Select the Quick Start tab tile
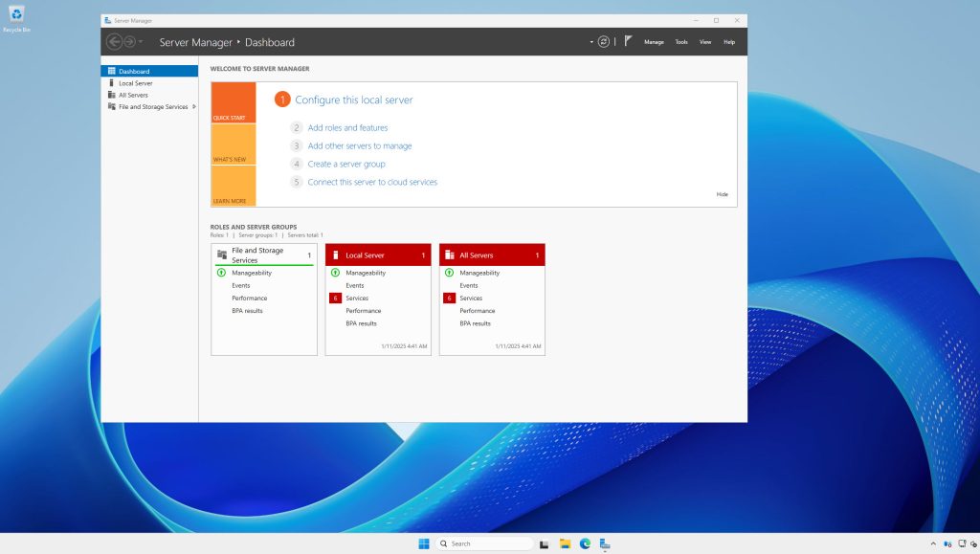Viewport: 980px width, 554px height. click(x=234, y=102)
